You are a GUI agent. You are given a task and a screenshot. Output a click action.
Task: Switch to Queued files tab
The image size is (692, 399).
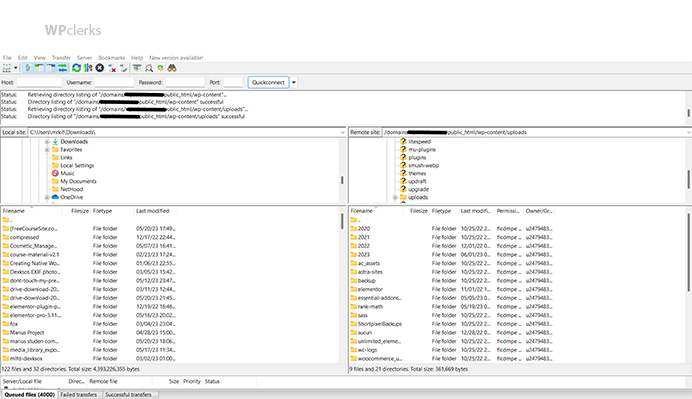[29, 395]
